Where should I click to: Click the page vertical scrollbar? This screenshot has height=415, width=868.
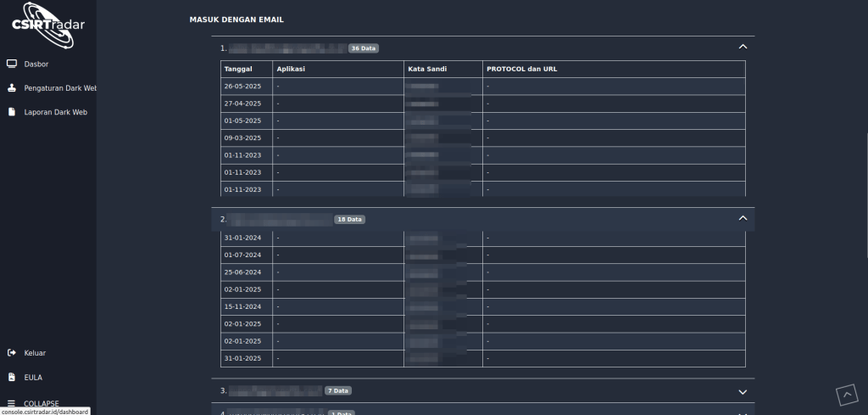866,194
